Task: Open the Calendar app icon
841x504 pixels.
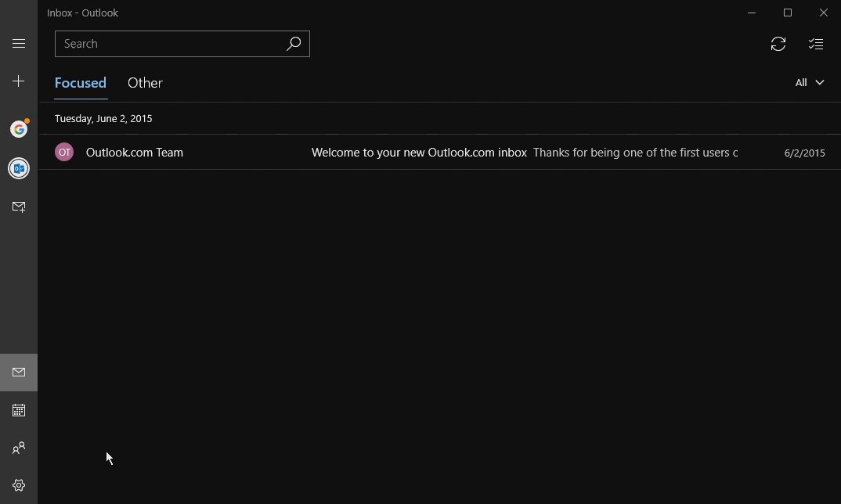Action: tap(19, 410)
